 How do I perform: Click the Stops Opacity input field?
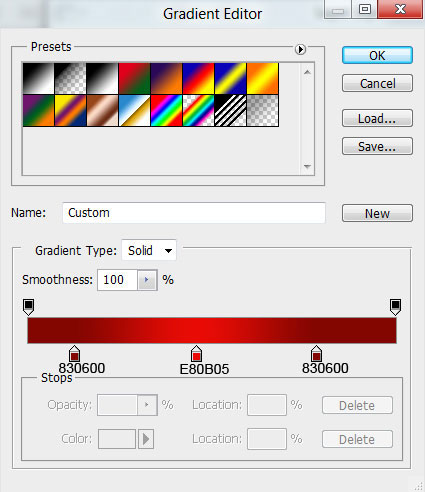(x=117, y=405)
